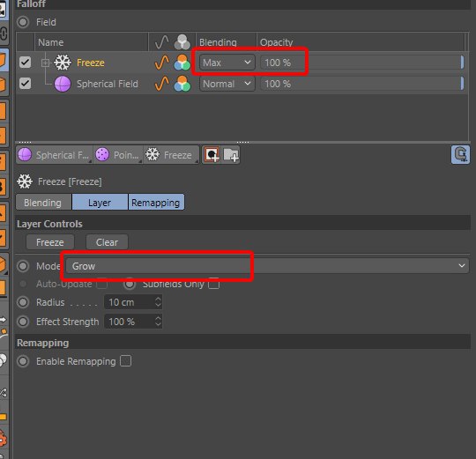Uncheck the Freeze layer enable checkbox

click(x=25, y=63)
